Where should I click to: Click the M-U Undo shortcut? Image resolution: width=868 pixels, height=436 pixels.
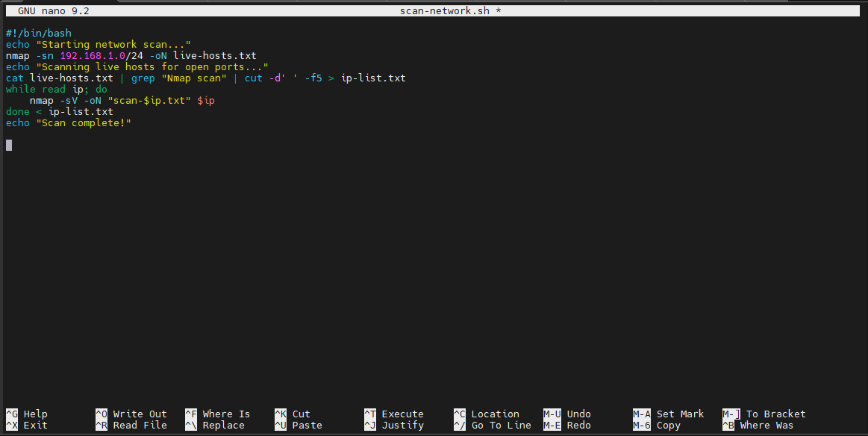coord(567,414)
